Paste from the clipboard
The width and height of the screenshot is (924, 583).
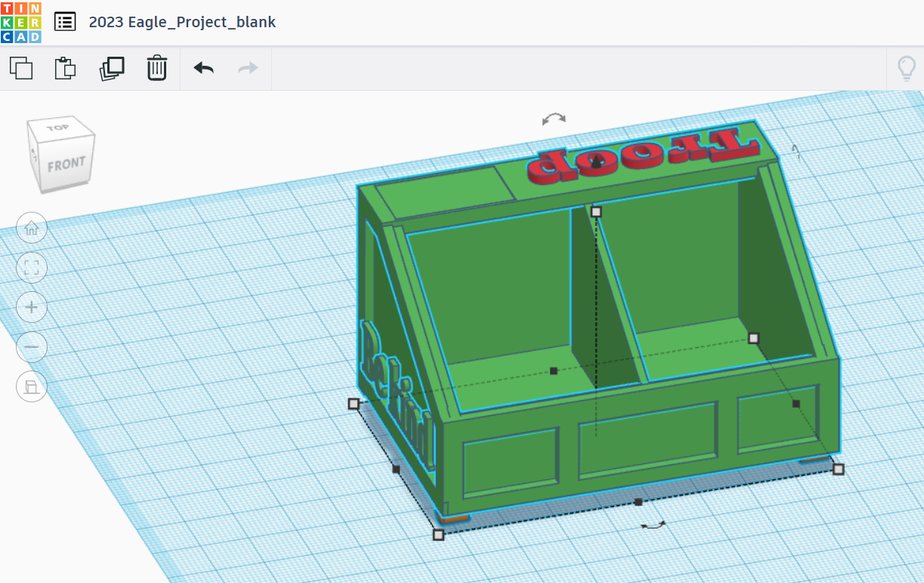coord(66,68)
